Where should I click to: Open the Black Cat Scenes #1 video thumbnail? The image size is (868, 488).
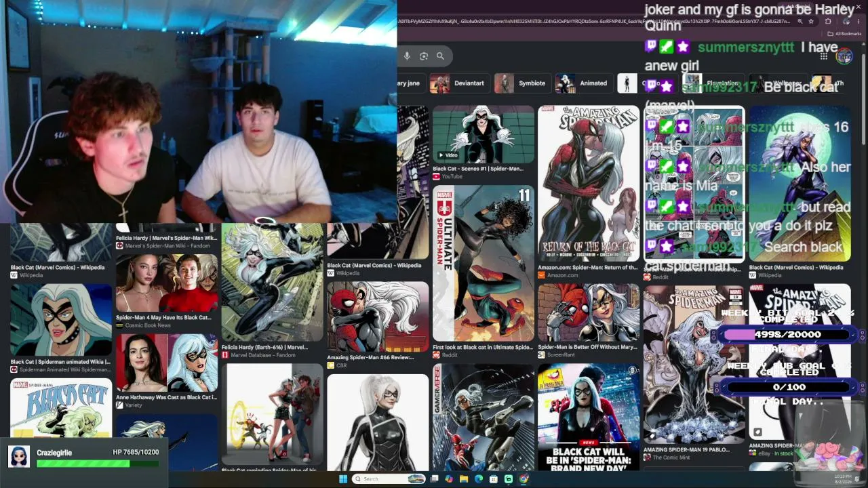(484, 134)
